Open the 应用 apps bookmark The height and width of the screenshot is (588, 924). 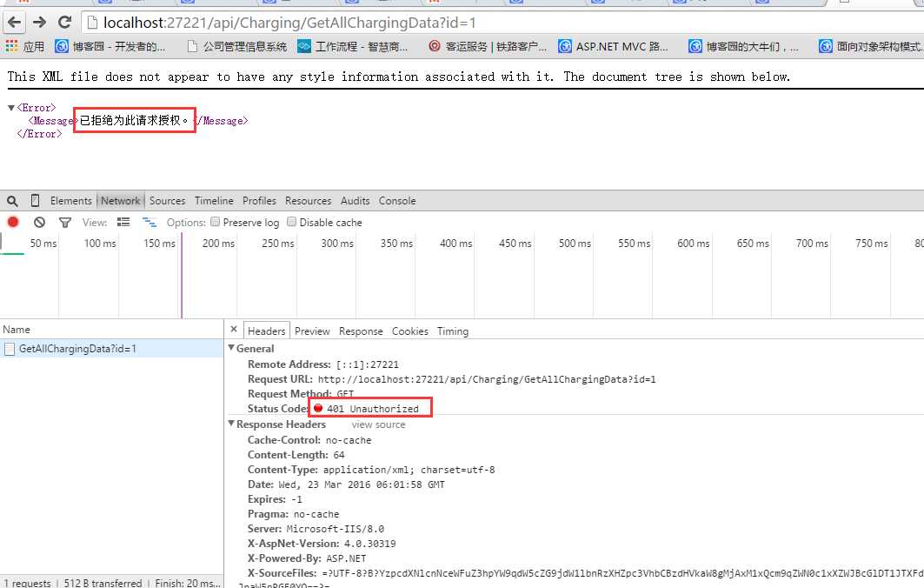coord(24,46)
